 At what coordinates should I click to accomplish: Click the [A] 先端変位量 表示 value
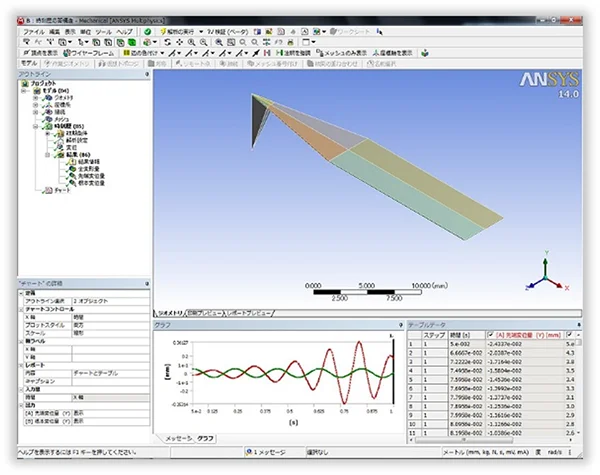coord(111,413)
